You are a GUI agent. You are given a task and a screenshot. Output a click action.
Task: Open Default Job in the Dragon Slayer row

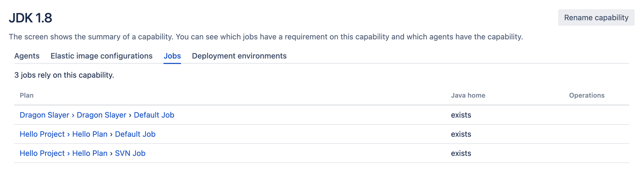pyautogui.click(x=154, y=115)
